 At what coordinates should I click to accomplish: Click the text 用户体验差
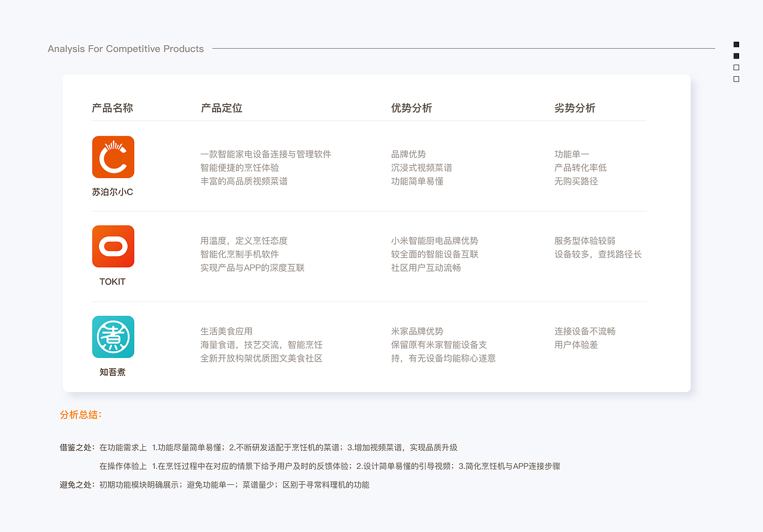pos(576,344)
